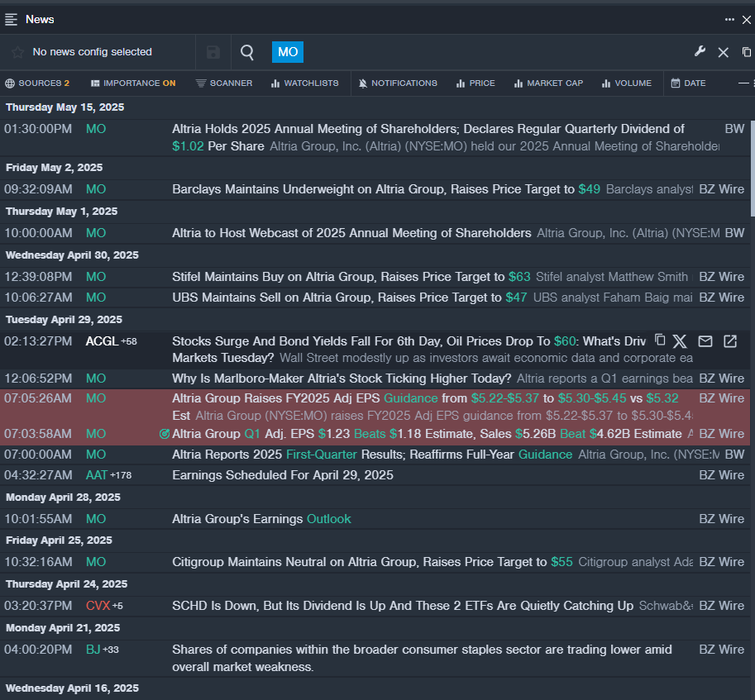Viewport: 755px width, 700px height.
Task: Click the CVX ticker symbol
Action: point(98,605)
